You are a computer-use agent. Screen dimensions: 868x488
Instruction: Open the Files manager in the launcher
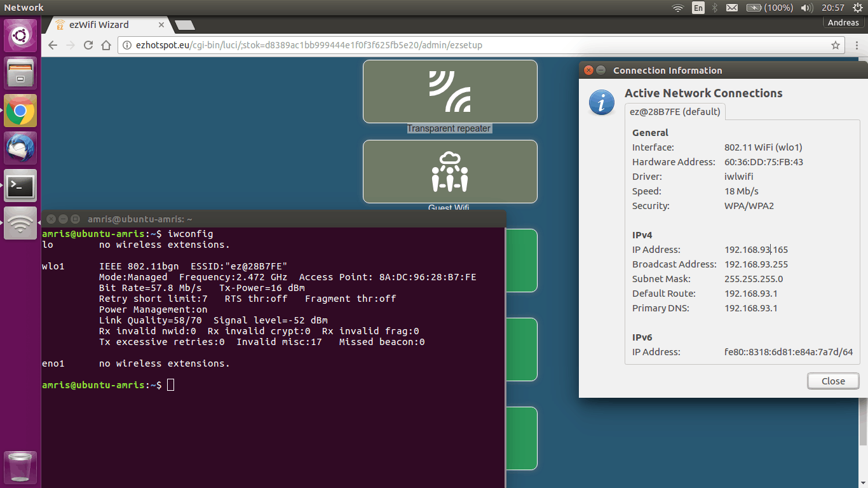pos(20,73)
